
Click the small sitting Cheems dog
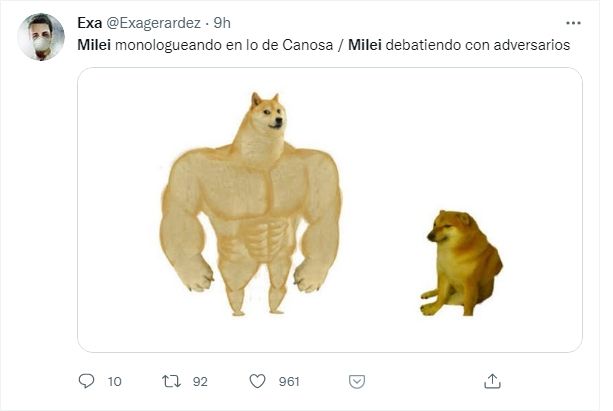(461, 263)
